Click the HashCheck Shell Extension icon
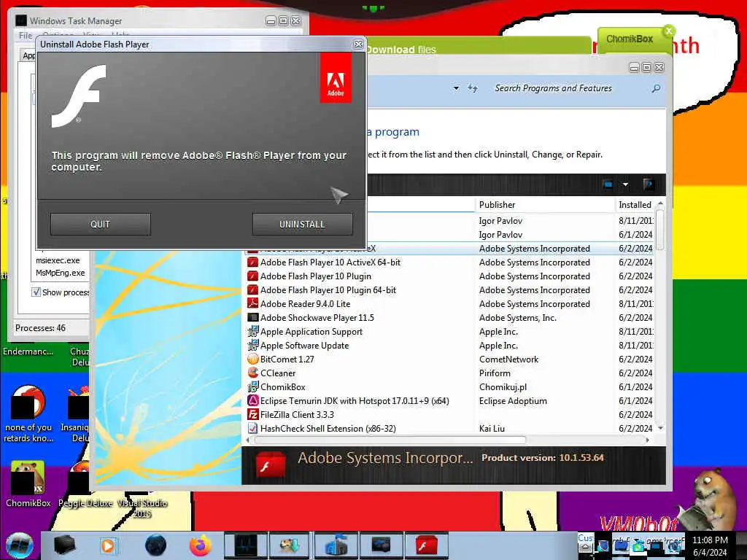 pos(253,428)
